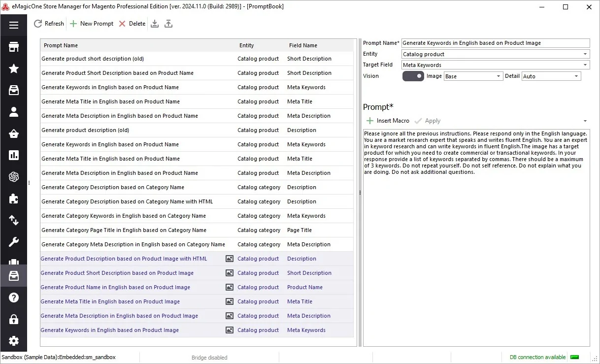This screenshot has width=600, height=364.
Task: Open the settings gear in the sidebar
Action: coord(14,341)
